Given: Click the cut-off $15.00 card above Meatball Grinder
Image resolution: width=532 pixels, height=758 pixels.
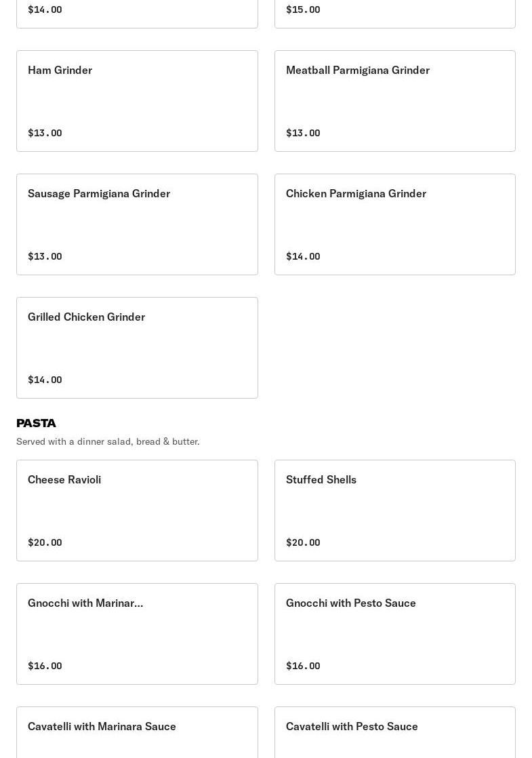Looking at the screenshot, I should [394, 12].
